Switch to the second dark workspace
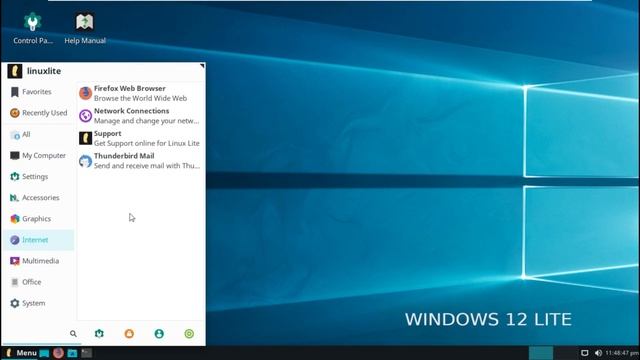The height and width of the screenshot is (360, 640). click(565, 353)
